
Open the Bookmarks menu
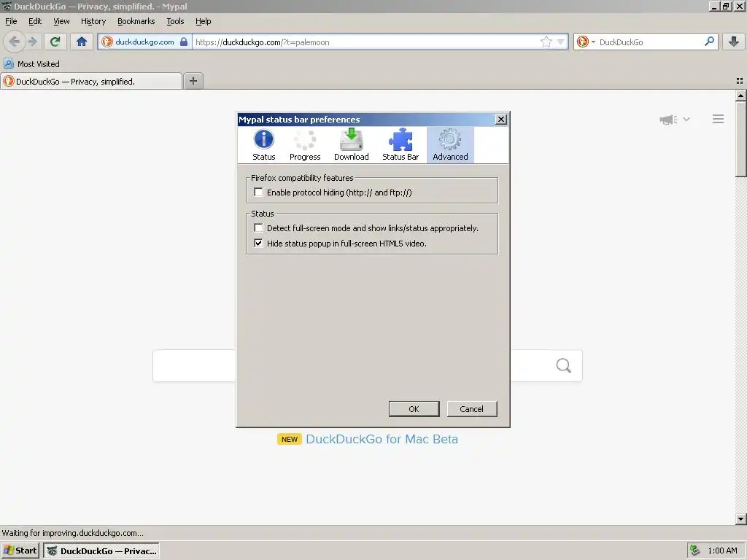[136, 21]
